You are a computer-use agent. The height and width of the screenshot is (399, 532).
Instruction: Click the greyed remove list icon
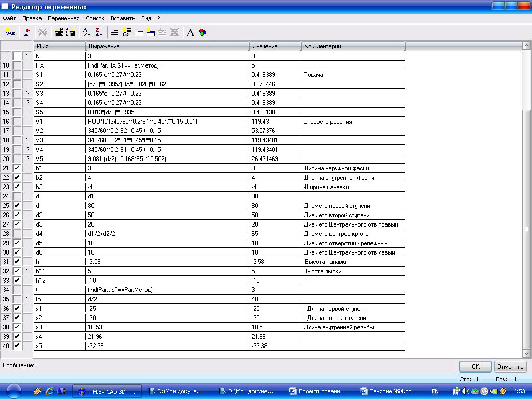pyautogui.click(x=175, y=33)
